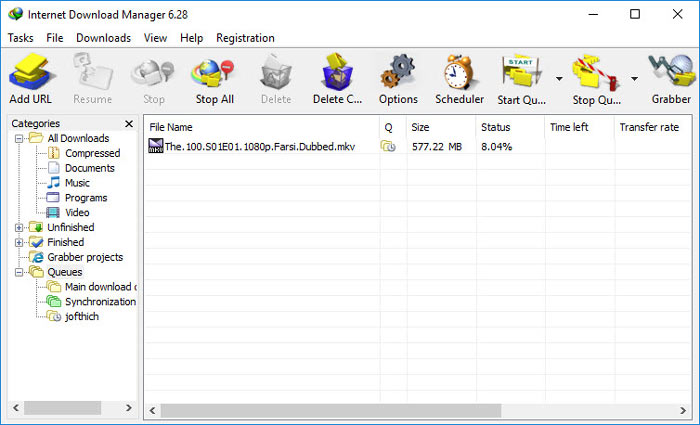Select the jofthich queue
Screen dimensions: 700x425
[x=82, y=317]
